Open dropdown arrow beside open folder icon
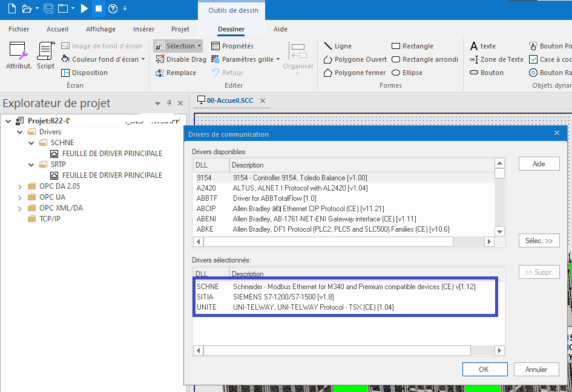572x392 pixels. [37, 8]
